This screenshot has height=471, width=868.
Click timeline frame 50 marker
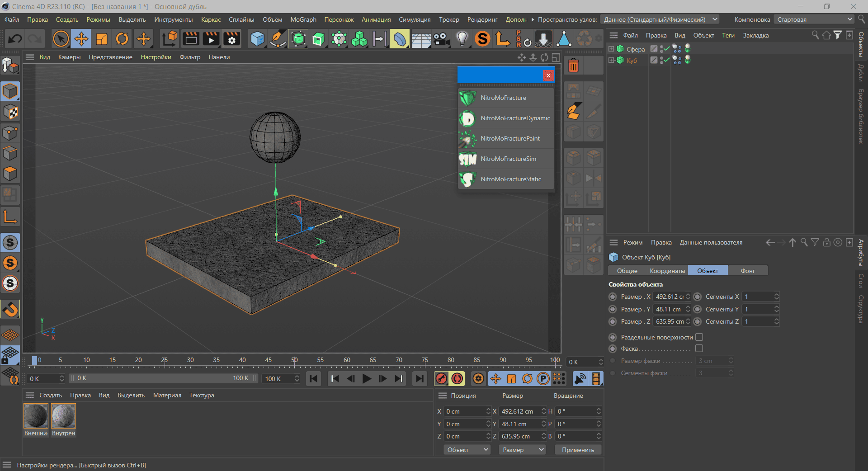(294, 360)
